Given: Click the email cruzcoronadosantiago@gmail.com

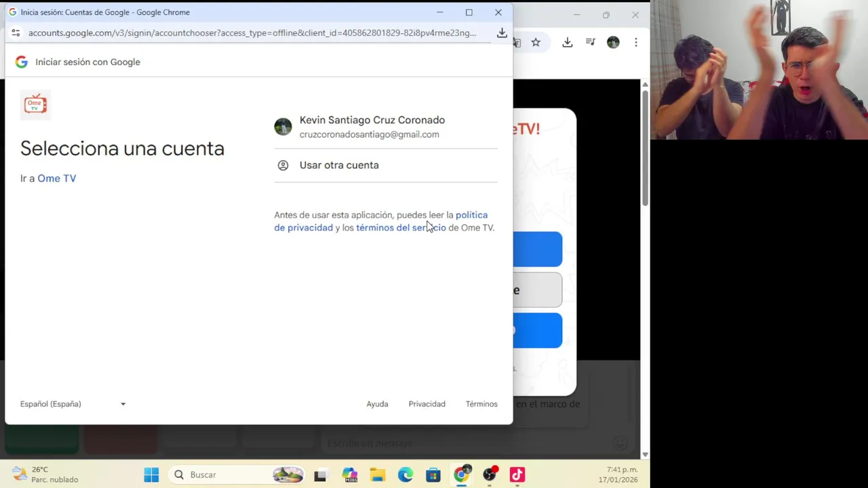Looking at the screenshot, I should pos(369,134).
